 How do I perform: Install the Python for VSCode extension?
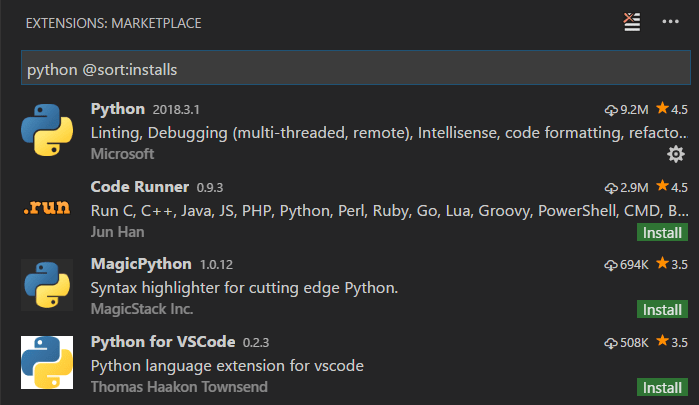[x=662, y=387]
